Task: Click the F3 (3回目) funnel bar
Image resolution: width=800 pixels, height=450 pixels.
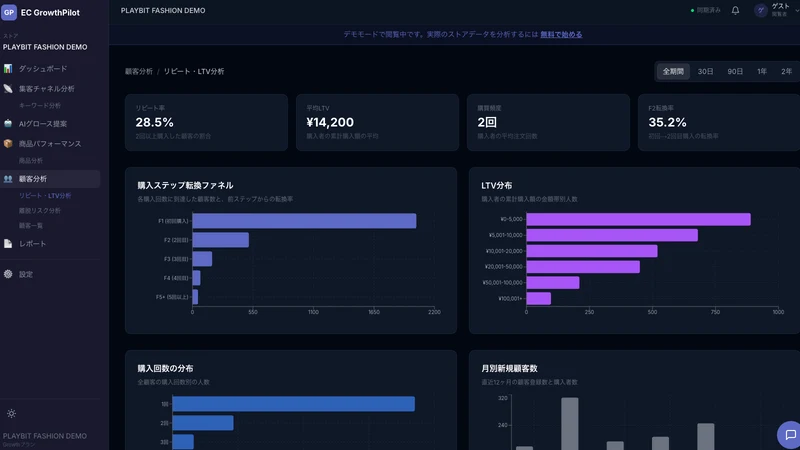Action: pyautogui.click(x=202, y=259)
